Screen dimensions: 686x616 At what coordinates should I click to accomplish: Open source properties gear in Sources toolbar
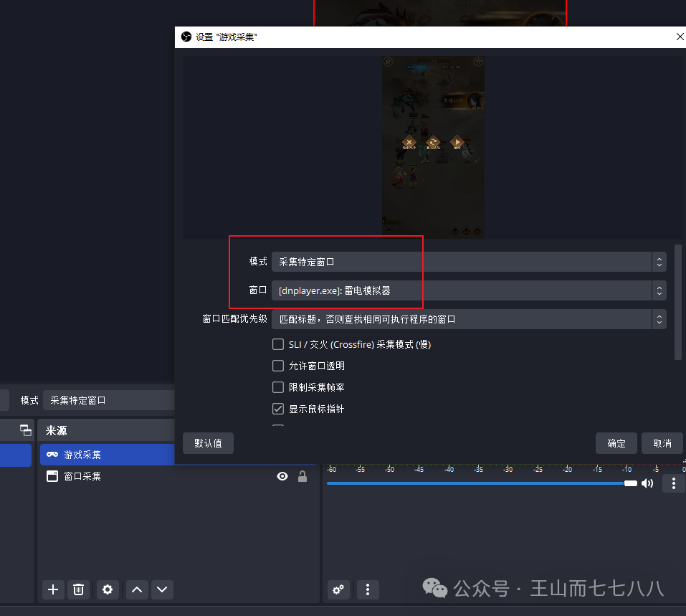[x=108, y=589]
